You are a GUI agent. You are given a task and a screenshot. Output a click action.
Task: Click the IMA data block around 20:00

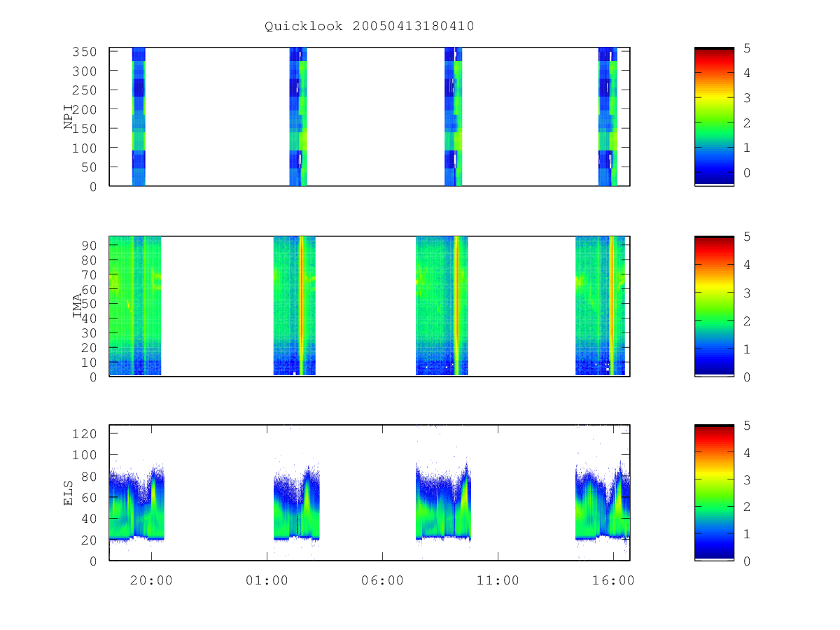coord(135,306)
